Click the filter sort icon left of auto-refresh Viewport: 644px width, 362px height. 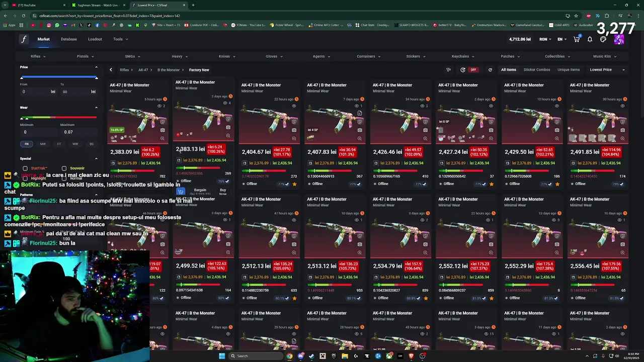[448, 70]
